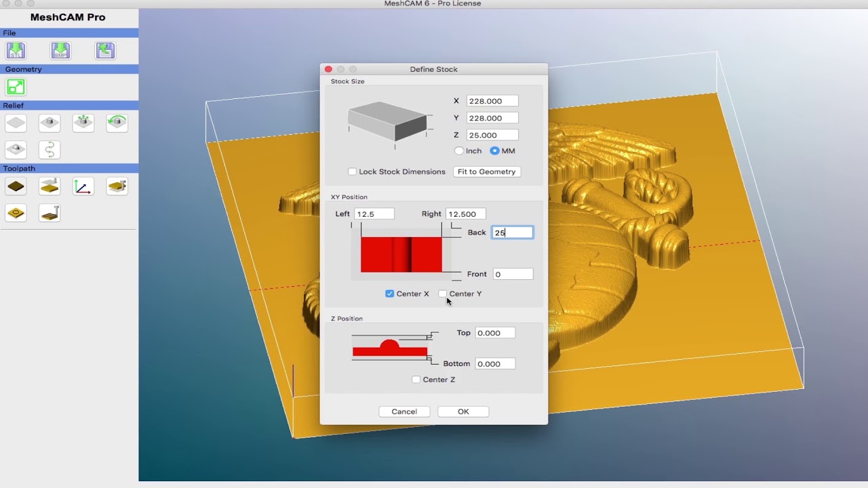
Task: Click the XYZ axes program zero icon
Action: coord(83,186)
